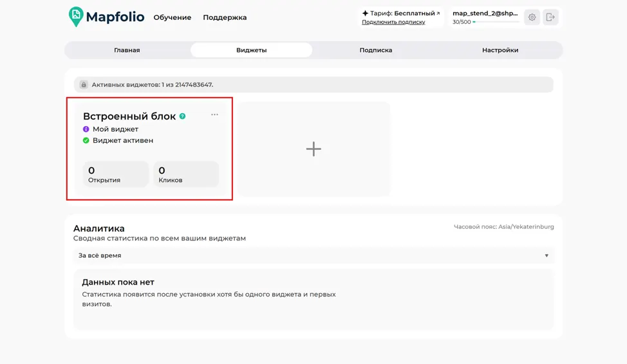Click the Mapfolio logo pin icon
The height and width of the screenshot is (364, 627).
coord(75,17)
